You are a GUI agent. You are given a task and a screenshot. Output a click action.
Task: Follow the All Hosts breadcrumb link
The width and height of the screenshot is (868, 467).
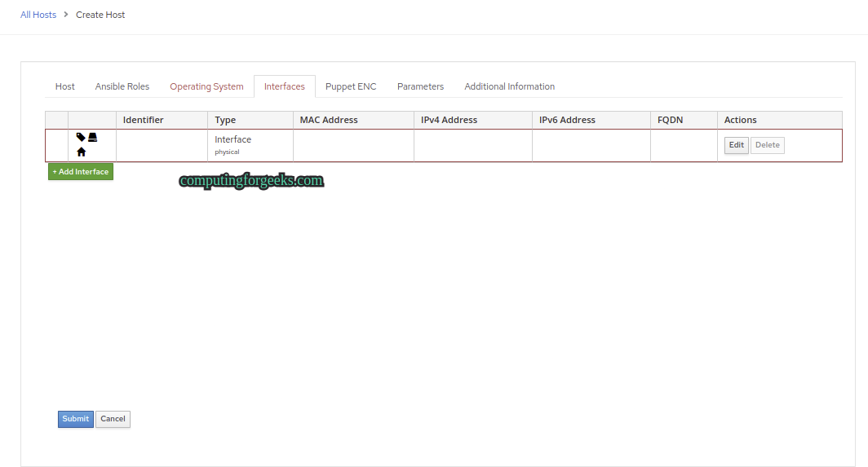tap(38, 15)
